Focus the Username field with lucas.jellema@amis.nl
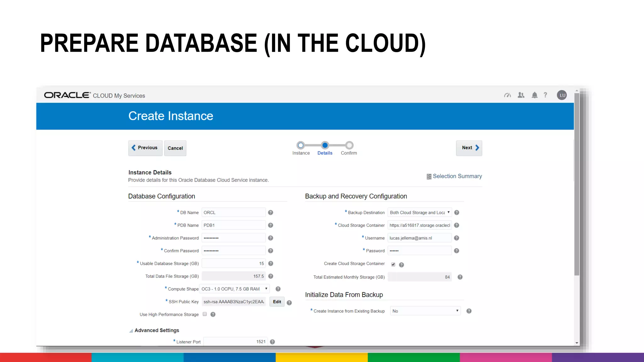 pos(420,238)
